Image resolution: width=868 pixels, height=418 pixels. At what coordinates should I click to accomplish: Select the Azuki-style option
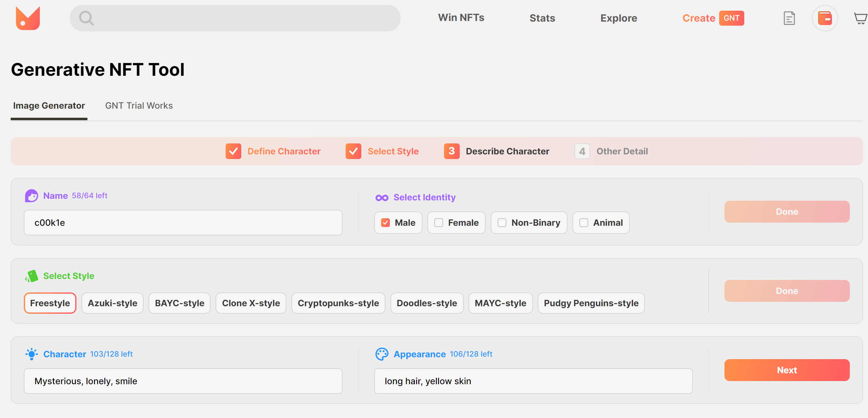click(x=112, y=303)
